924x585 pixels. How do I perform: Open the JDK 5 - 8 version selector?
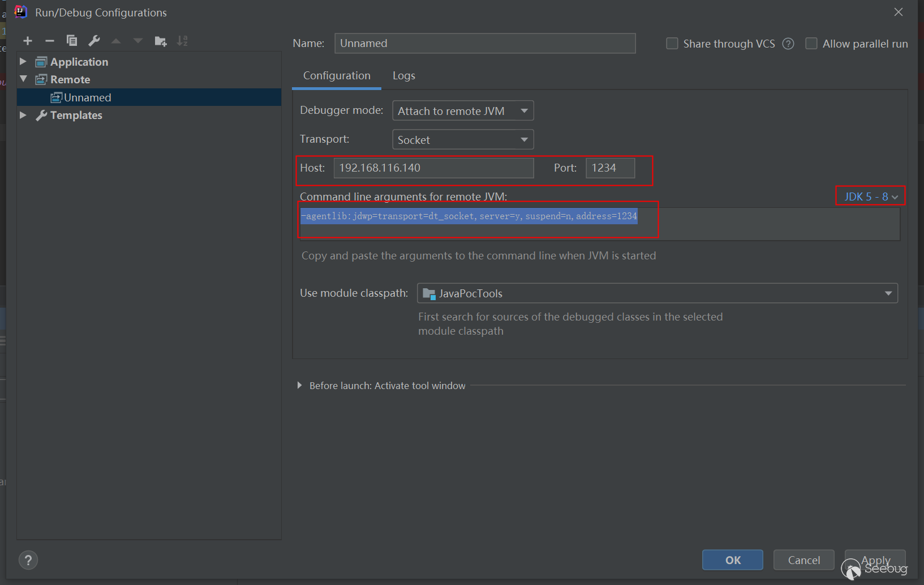pyautogui.click(x=870, y=197)
